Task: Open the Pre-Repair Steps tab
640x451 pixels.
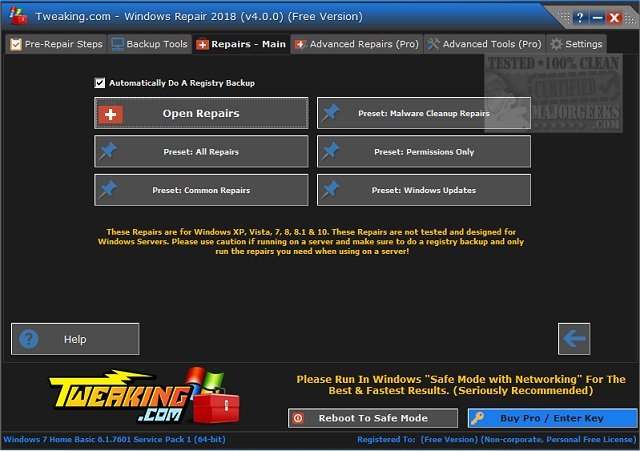Action: tap(56, 44)
